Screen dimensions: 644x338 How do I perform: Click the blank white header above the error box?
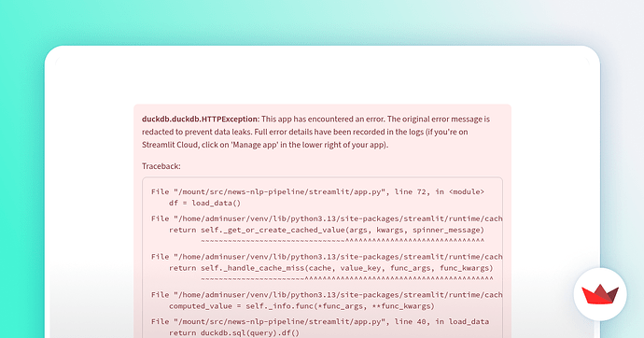[x=322, y=80]
